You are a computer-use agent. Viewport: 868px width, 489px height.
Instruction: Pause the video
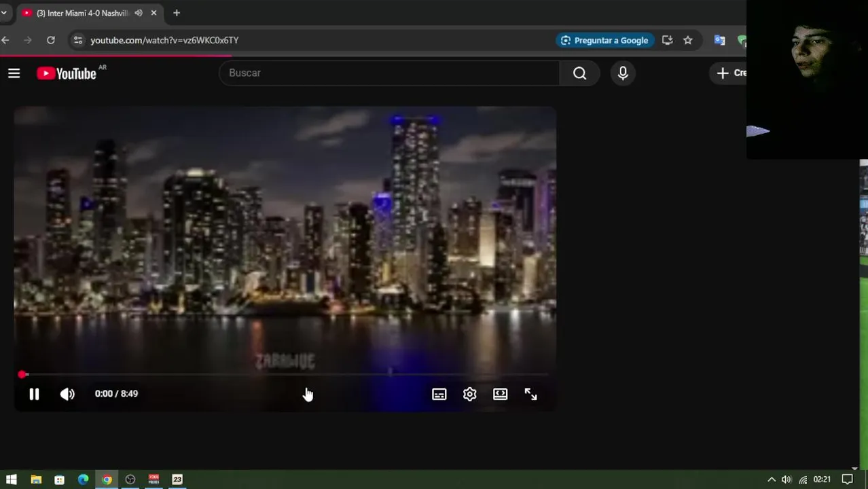tap(34, 394)
